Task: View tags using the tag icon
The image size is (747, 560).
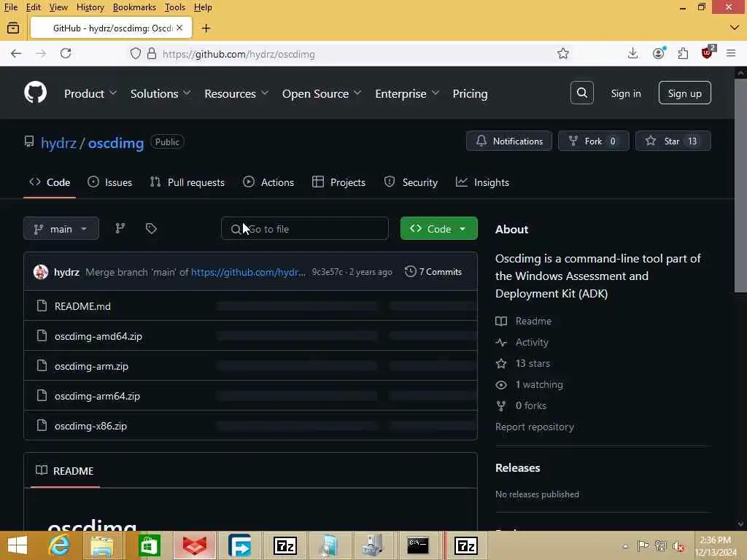Action: (151, 228)
